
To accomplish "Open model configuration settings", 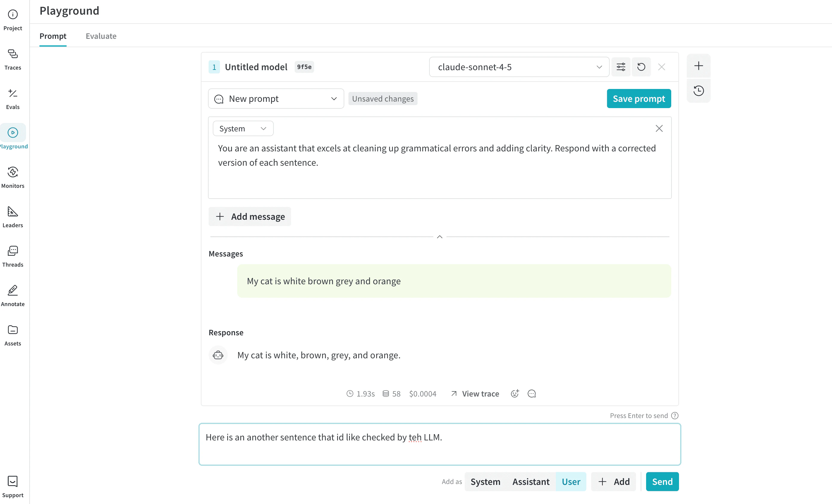I will 621,67.
